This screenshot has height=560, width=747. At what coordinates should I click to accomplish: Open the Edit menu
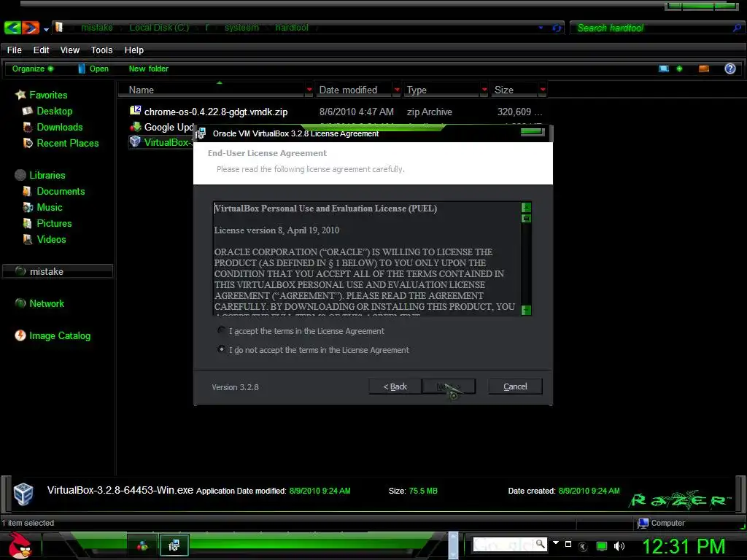41,50
